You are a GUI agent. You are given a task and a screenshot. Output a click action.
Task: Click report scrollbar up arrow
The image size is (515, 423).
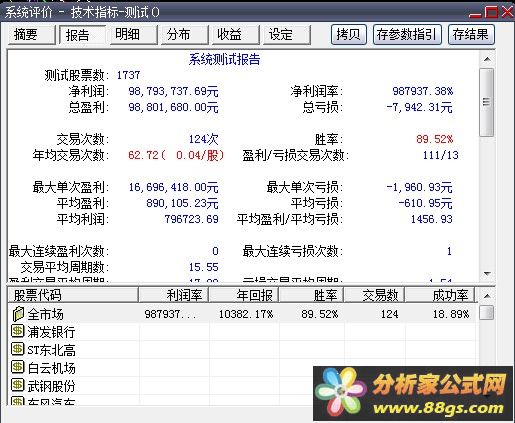tap(487, 59)
